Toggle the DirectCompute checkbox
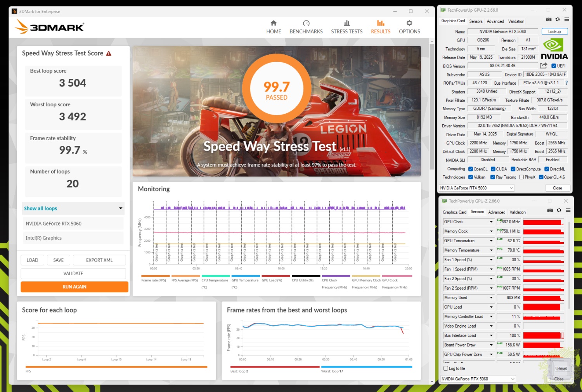Image resolution: width=582 pixels, height=392 pixels. (x=513, y=169)
